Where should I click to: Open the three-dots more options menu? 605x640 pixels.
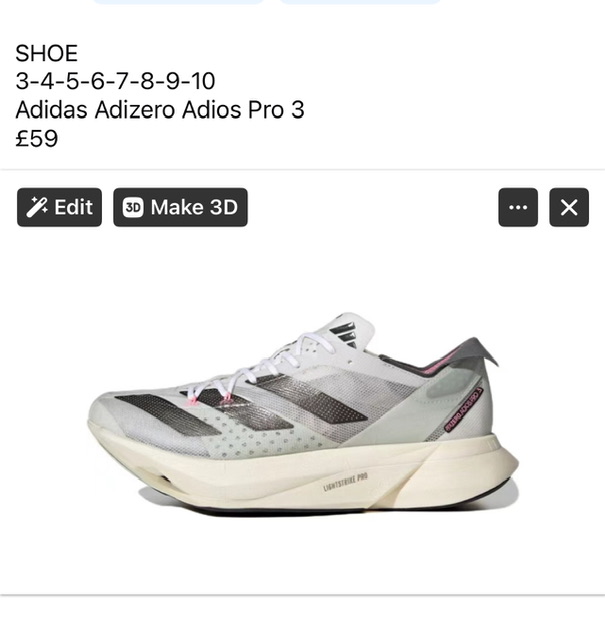(518, 207)
